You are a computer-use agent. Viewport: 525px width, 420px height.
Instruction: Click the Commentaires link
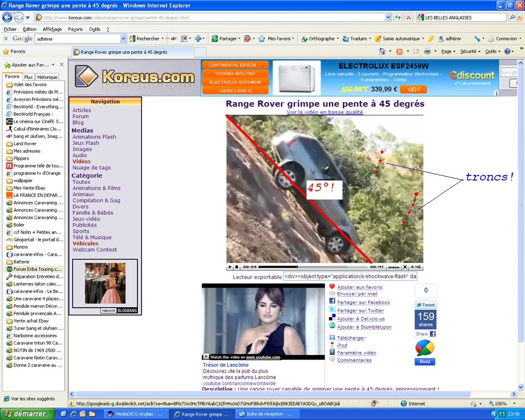354,360
